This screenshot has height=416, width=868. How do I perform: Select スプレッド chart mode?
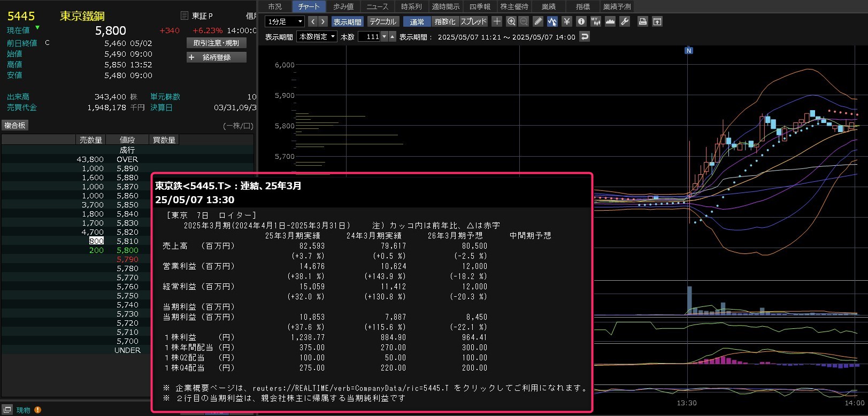[473, 21]
